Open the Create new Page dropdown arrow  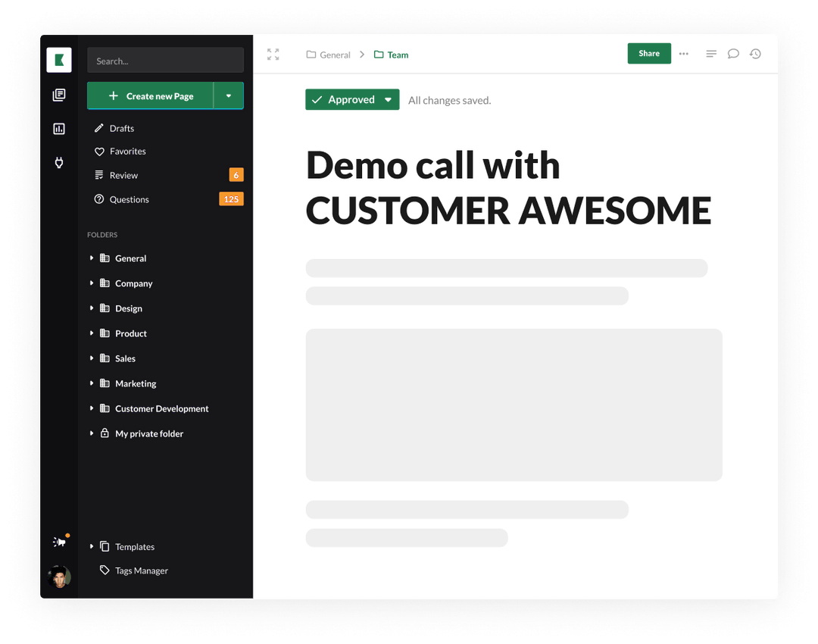tap(229, 96)
